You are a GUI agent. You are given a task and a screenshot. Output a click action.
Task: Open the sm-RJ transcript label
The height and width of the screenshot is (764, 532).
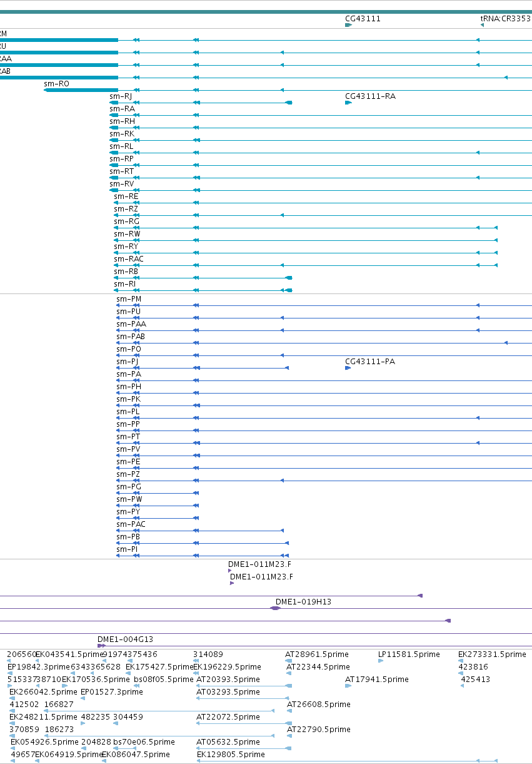click(x=121, y=96)
